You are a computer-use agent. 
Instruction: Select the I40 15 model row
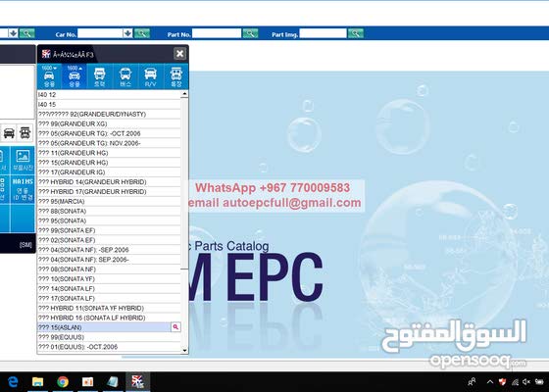pyautogui.click(x=109, y=104)
